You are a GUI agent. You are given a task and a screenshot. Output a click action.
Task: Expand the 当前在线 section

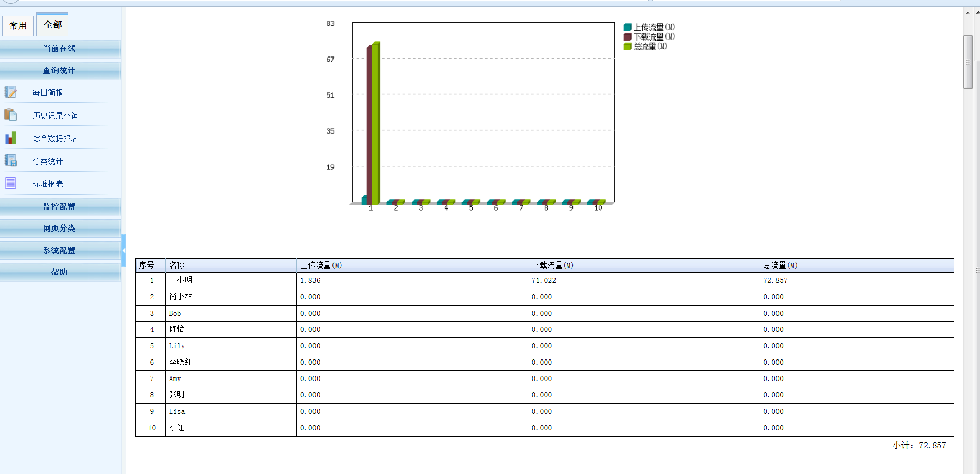[60, 49]
